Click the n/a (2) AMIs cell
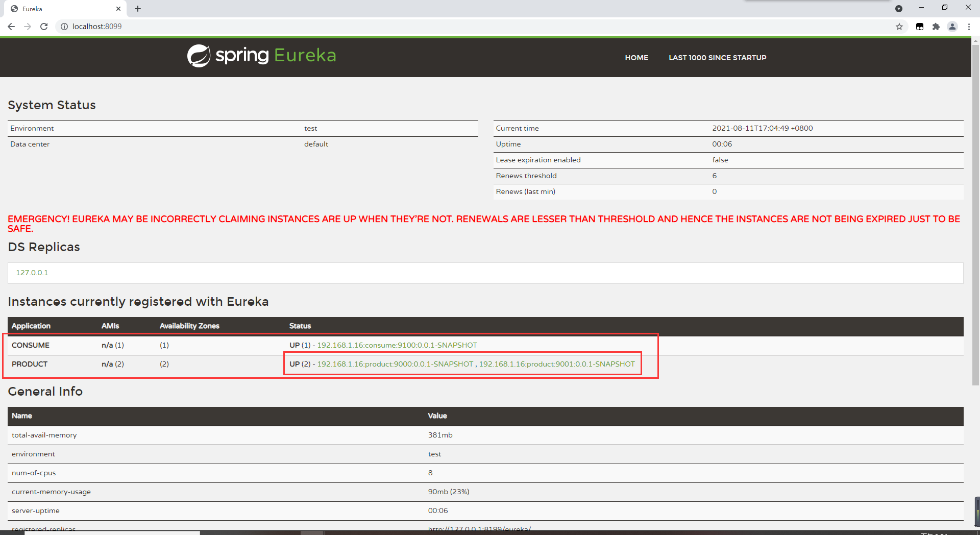Viewport: 980px width, 535px height. click(x=113, y=364)
